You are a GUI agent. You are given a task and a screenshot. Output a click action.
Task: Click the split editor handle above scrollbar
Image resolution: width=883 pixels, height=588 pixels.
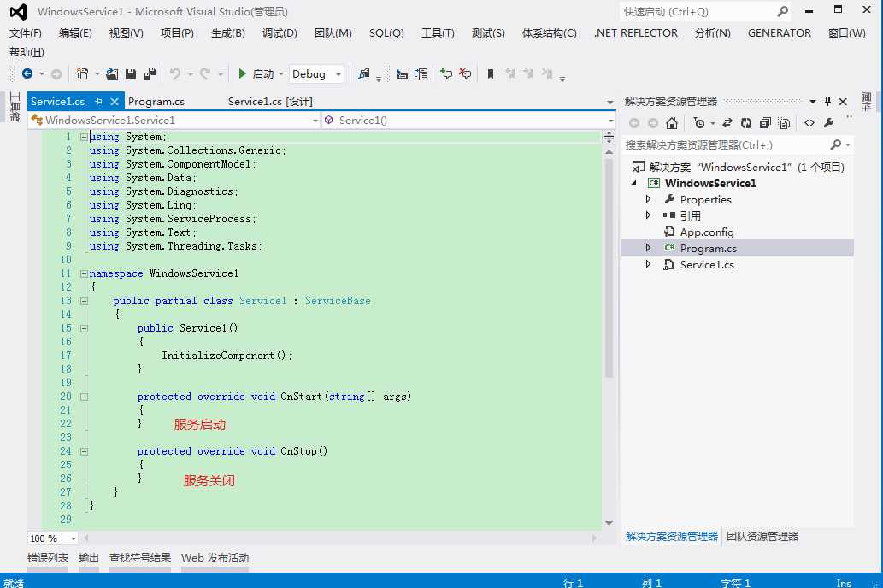[609, 137]
